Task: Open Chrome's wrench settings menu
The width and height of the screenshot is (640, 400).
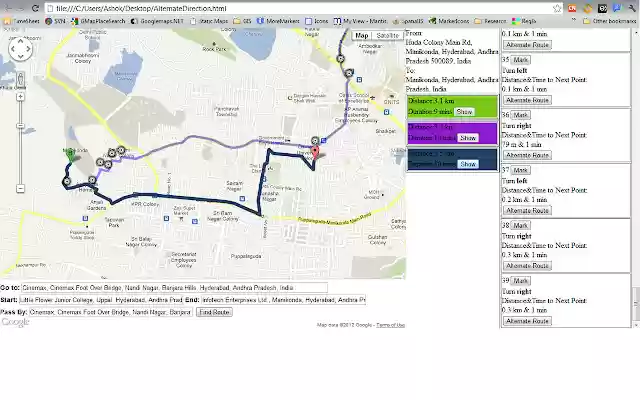Action: pos(631,8)
